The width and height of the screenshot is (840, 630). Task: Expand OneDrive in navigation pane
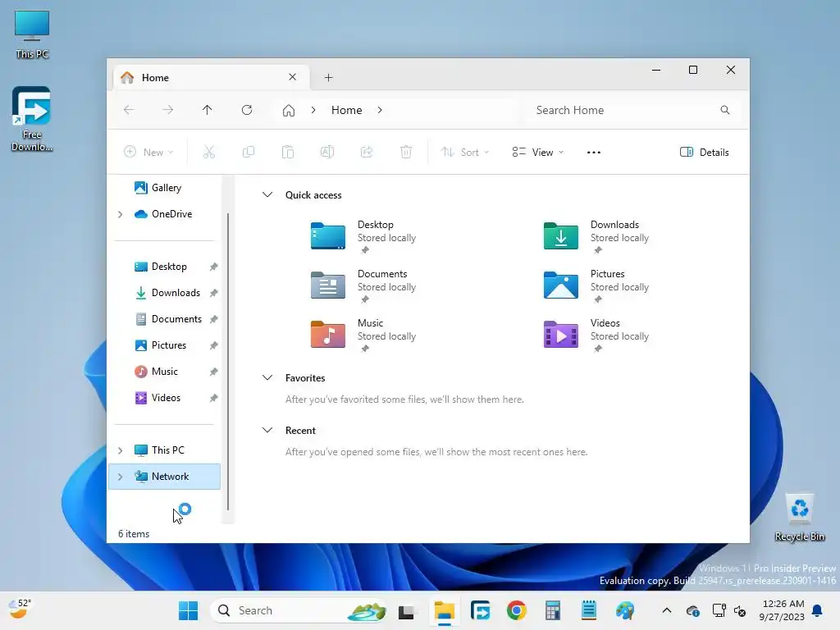[x=120, y=214]
